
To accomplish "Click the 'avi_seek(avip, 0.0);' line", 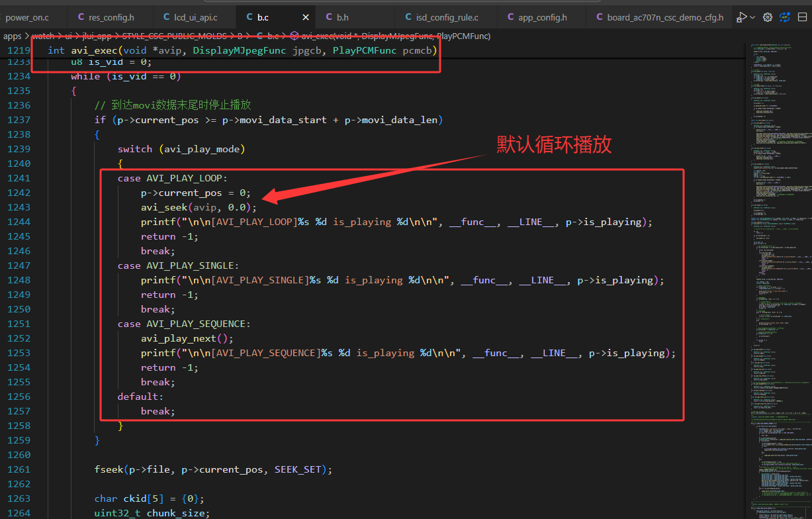I will point(199,207).
